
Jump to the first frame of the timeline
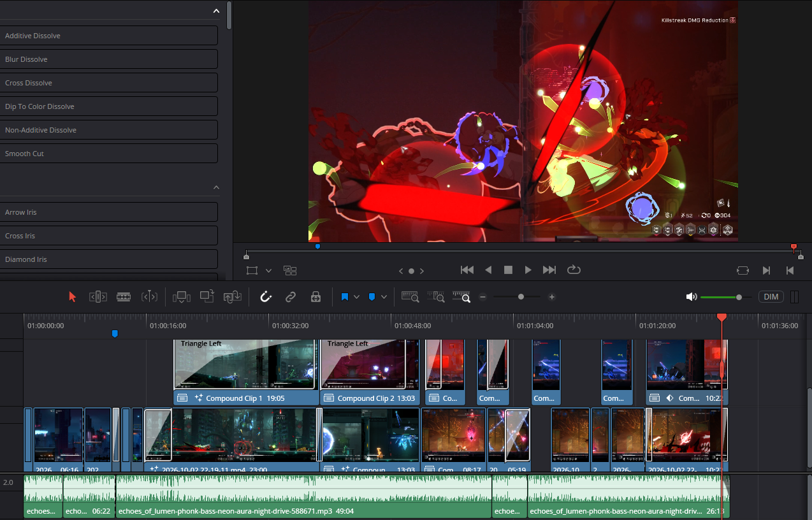click(467, 270)
